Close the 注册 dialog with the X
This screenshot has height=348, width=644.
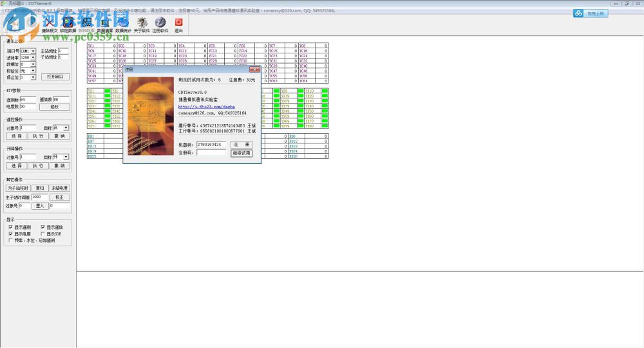(x=254, y=69)
